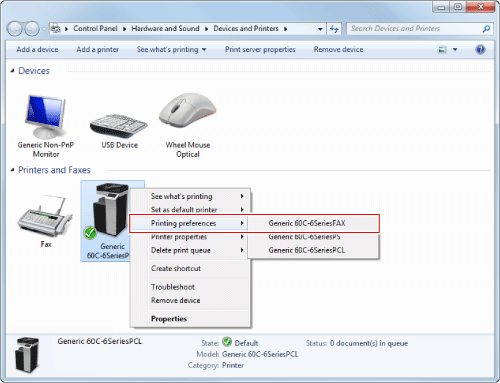
Task: Open recent pages dropdown next to Forward
Action: [44, 29]
